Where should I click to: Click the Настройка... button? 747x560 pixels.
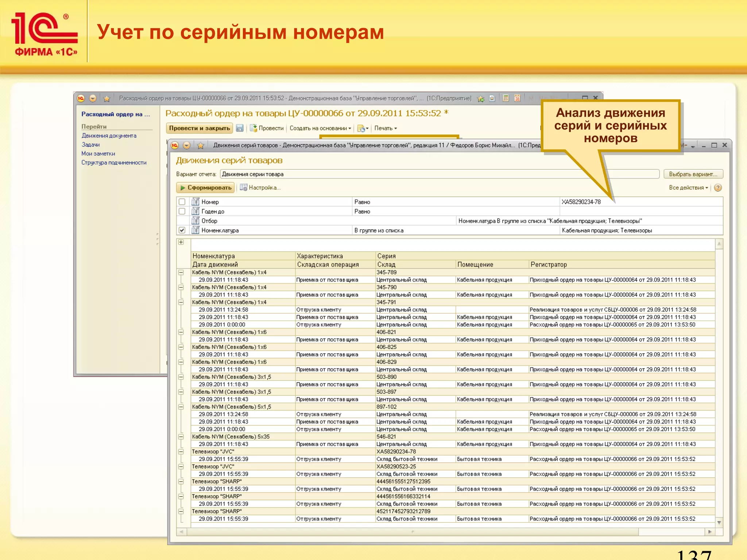(x=260, y=187)
